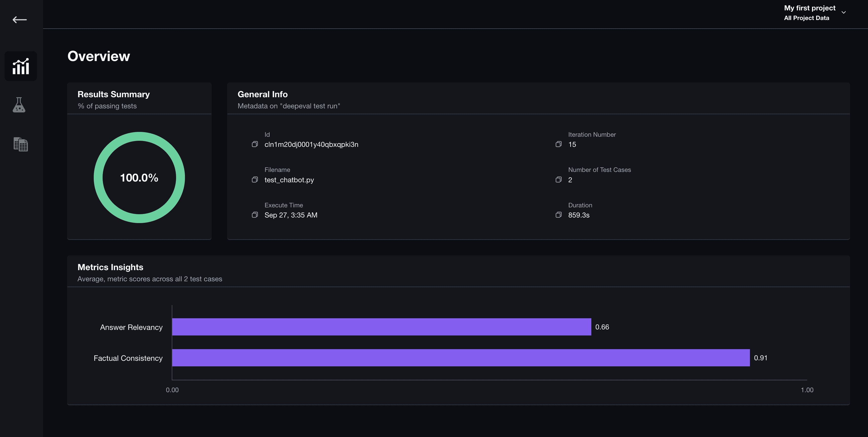The height and width of the screenshot is (437, 868).
Task: Open the analytics overview sidebar icon
Action: coord(21,66)
